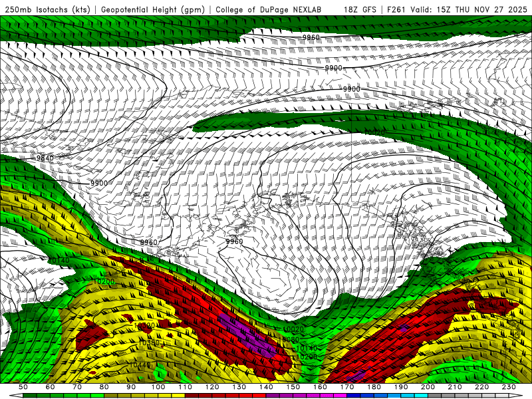Viewport: 532px width, 399px height.
Task: Click the colorbar value 150
Action: [x=293, y=387]
